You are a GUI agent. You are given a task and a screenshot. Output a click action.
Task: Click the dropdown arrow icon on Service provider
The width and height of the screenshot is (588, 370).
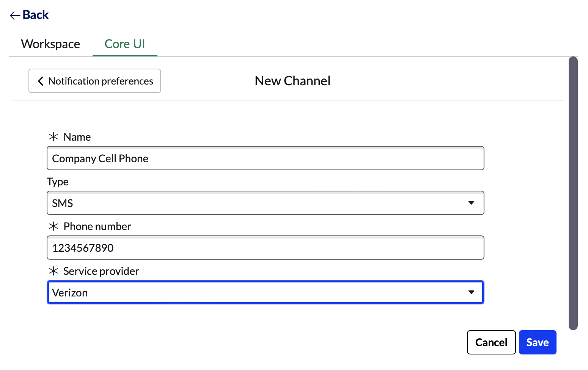(471, 292)
